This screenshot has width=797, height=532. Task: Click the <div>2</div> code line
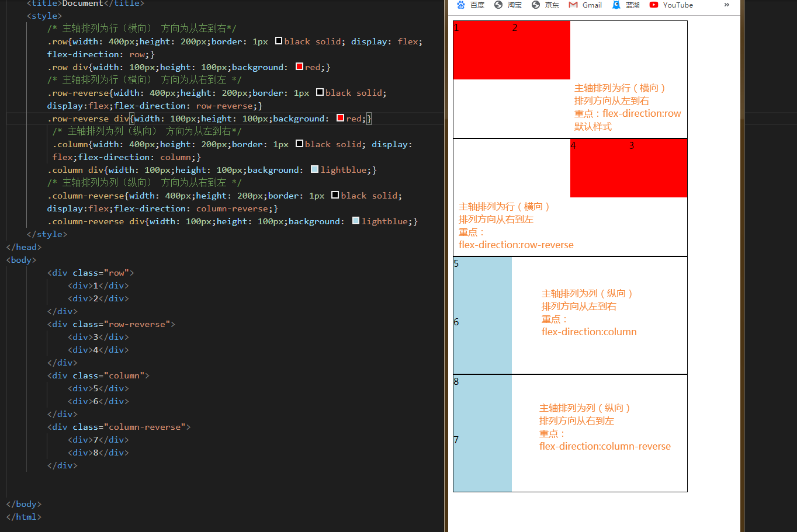pos(98,298)
